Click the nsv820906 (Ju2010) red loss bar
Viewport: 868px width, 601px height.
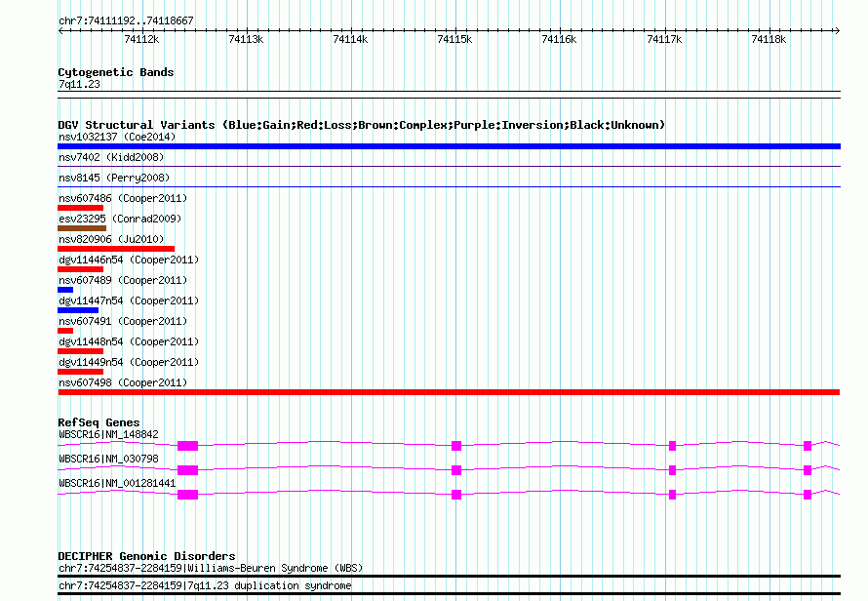coord(116,249)
